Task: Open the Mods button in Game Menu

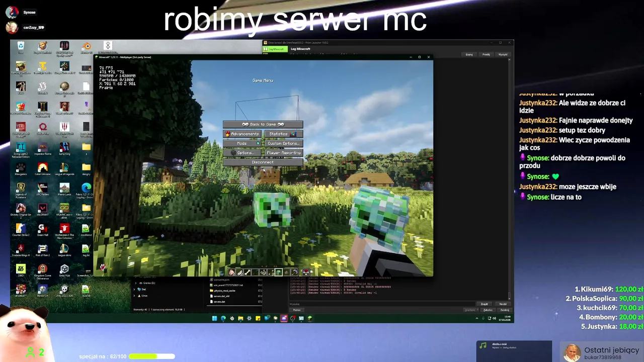Action: [242, 143]
